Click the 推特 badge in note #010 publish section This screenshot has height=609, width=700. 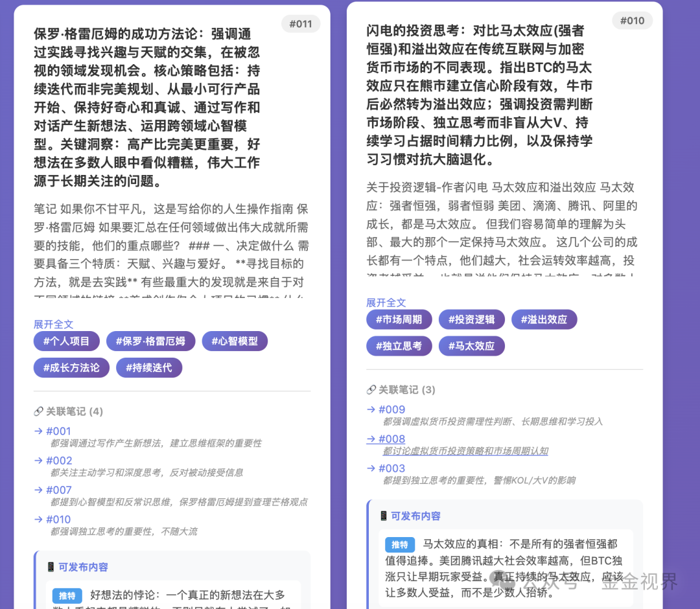[400, 543]
